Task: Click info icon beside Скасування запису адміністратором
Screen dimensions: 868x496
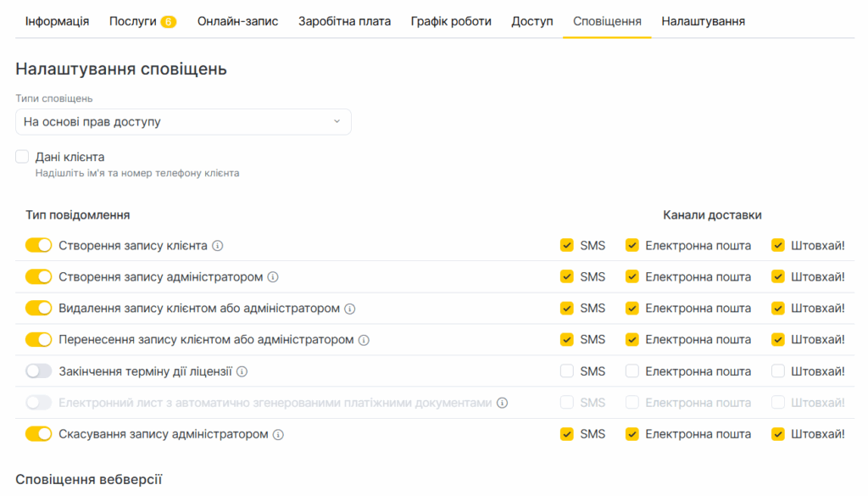Action: 278,434
